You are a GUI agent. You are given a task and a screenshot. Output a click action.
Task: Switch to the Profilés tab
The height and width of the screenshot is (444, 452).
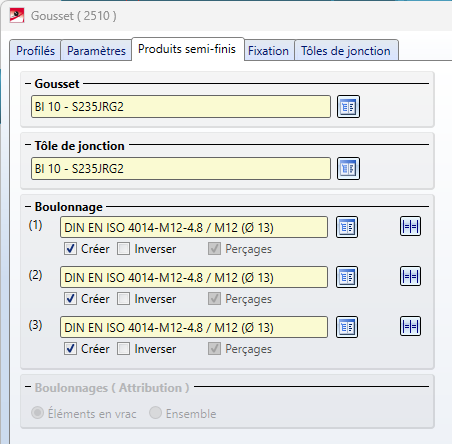click(35, 51)
